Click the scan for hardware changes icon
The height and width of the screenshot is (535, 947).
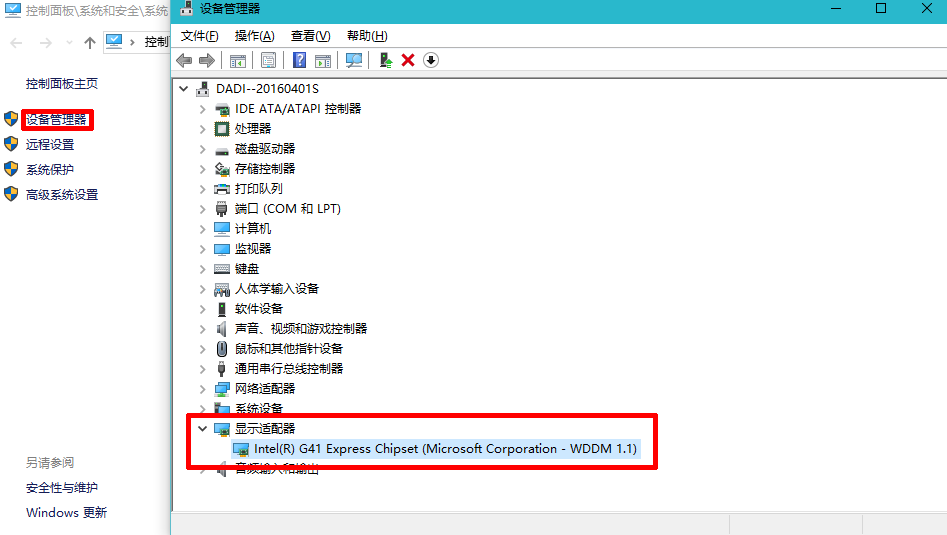tap(354, 60)
